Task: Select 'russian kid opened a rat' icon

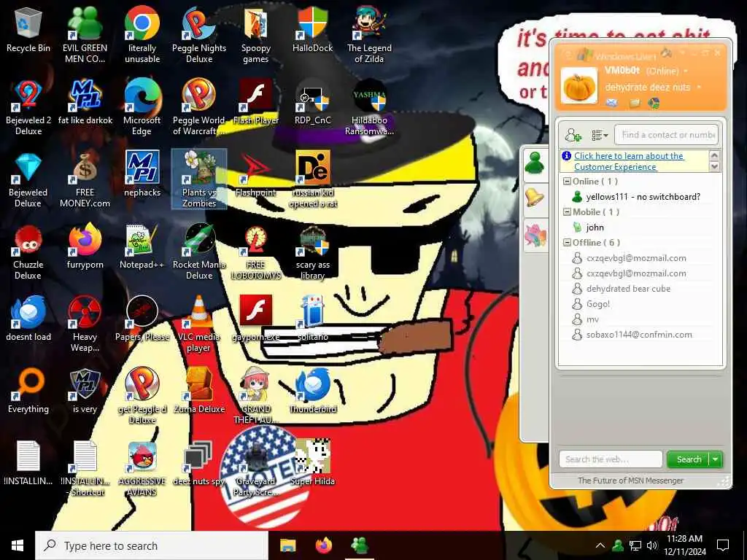Action: pos(312,179)
